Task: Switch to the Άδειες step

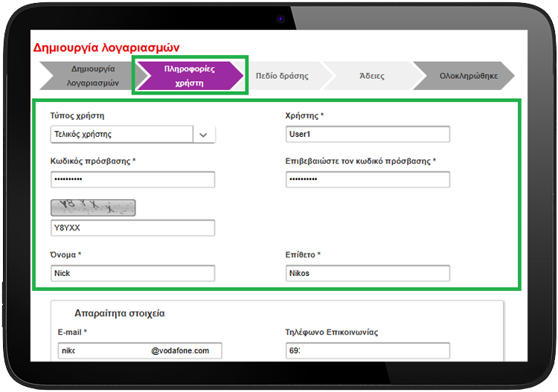Action: (372, 76)
